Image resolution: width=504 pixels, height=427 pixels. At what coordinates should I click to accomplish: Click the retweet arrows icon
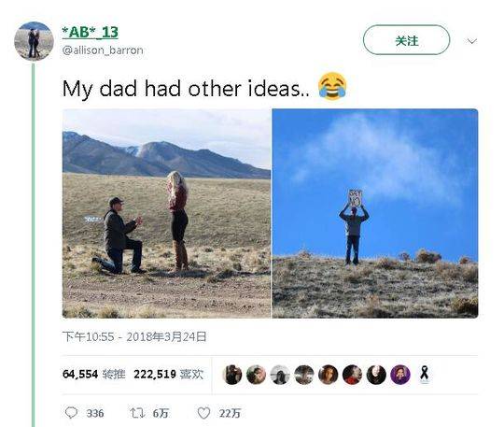[x=137, y=413]
